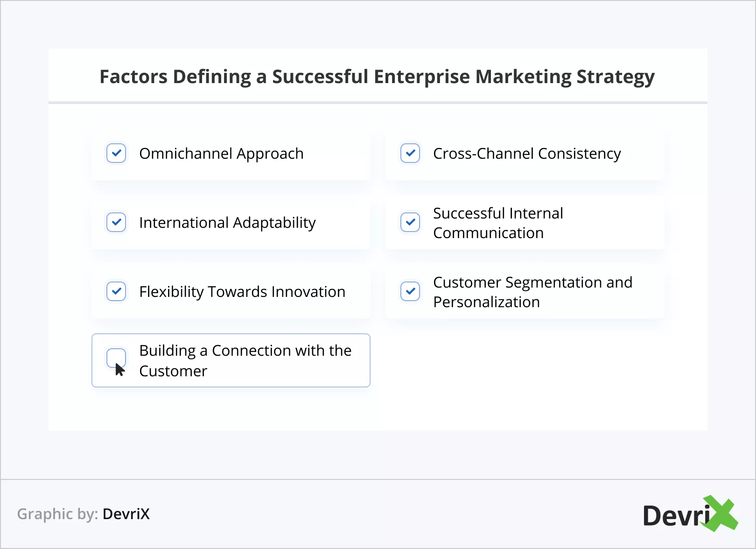Image resolution: width=756 pixels, height=549 pixels.
Task: Click the DevriX credit name text
Action: [126, 514]
